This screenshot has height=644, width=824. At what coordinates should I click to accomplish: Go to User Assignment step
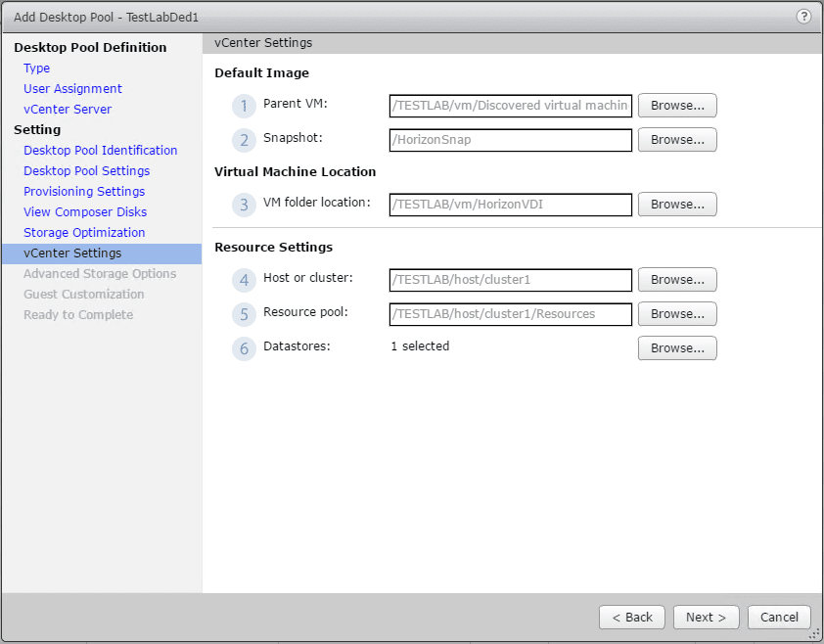[72, 89]
